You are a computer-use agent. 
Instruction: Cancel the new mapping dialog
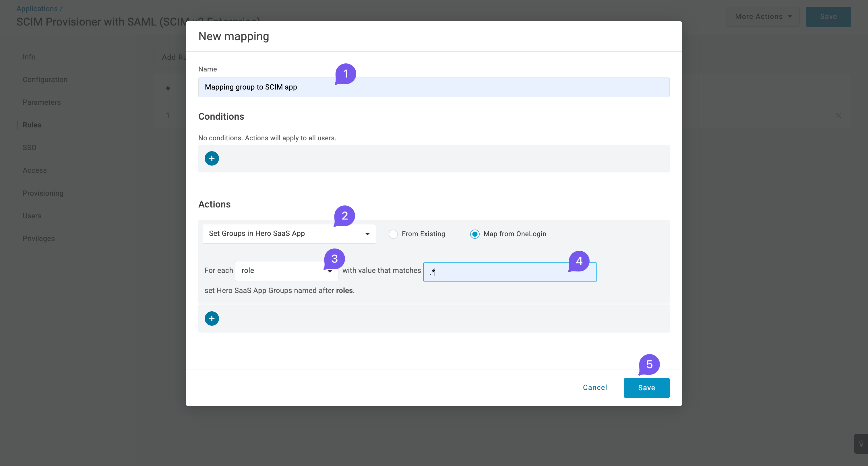[595, 387]
